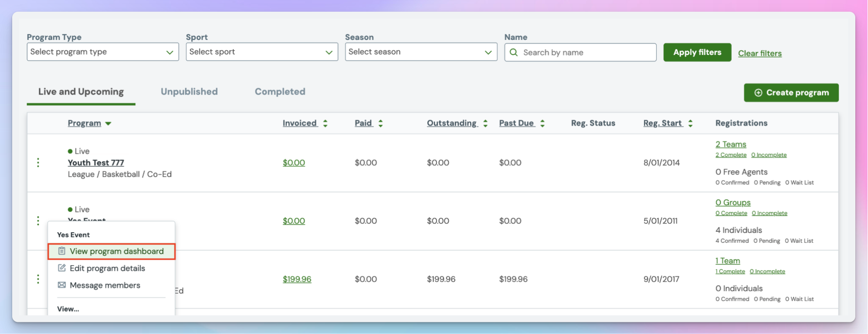Click the 8/01/2014 registration start date
This screenshot has width=868, height=334.
662,163
